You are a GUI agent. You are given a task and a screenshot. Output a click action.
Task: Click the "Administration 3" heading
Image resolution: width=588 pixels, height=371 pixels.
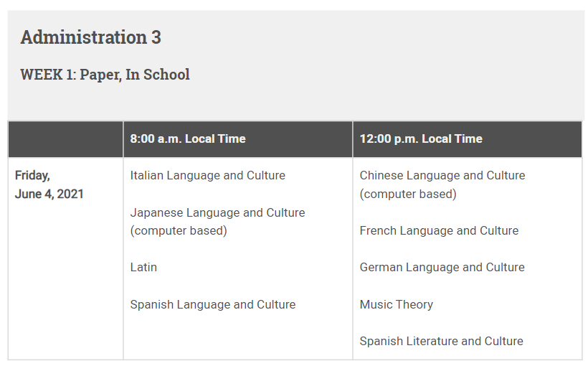(90, 37)
